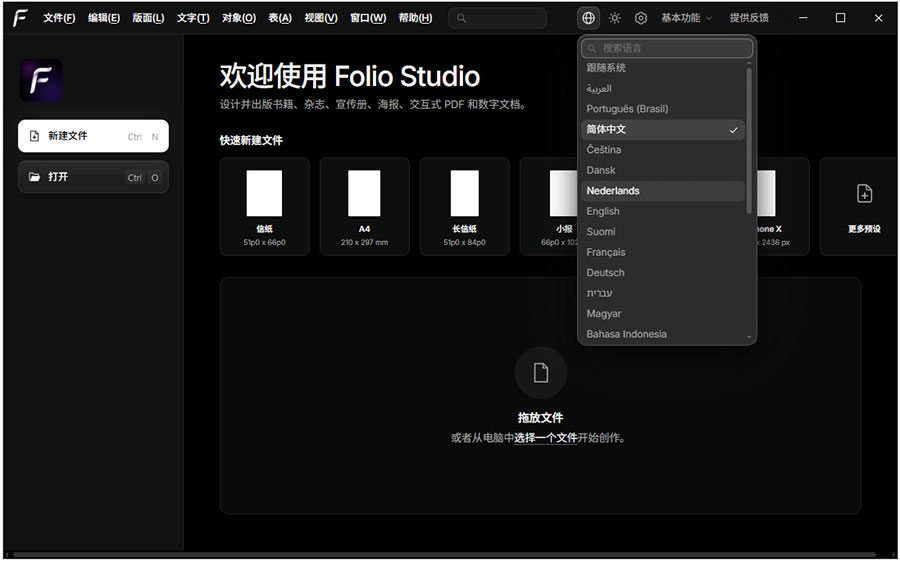Open the 视图(V) menu
The image size is (900, 562).
click(x=321, y=18)
